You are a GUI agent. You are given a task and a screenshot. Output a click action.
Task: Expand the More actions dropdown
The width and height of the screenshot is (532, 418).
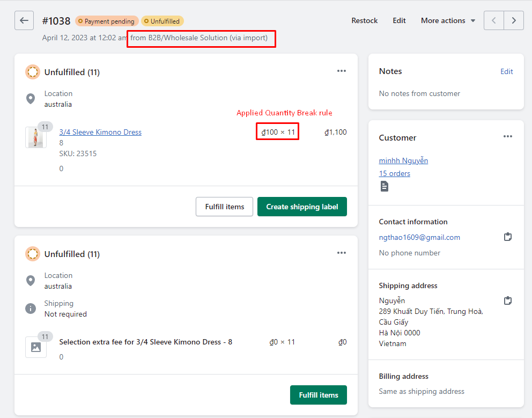(x=448, y=20)
